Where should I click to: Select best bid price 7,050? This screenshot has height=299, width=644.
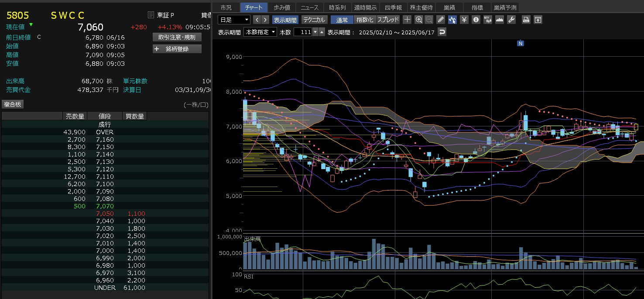tap(105, 214)
